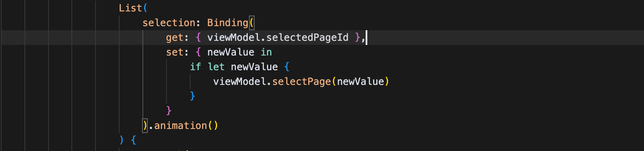Click newValue argument inside selectPage
The height and width of the screenshot is (151, 644).
pos(360,82)
